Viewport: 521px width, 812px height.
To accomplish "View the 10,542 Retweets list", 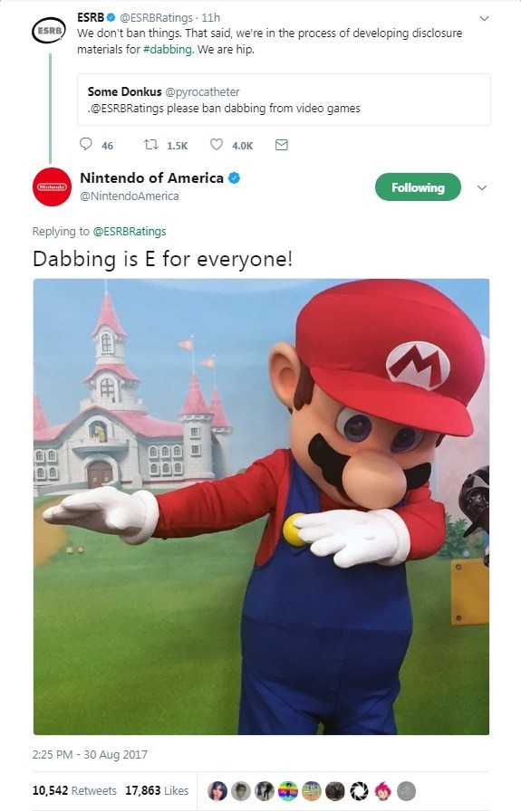I will (x=74, y=790).
